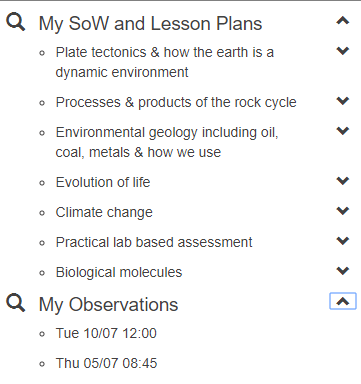Open the Thu 05/07 08:45 observation
Image resolution: width=361 pixels, height=384 pixels.
pyautogui.click(x=106, y=363)
